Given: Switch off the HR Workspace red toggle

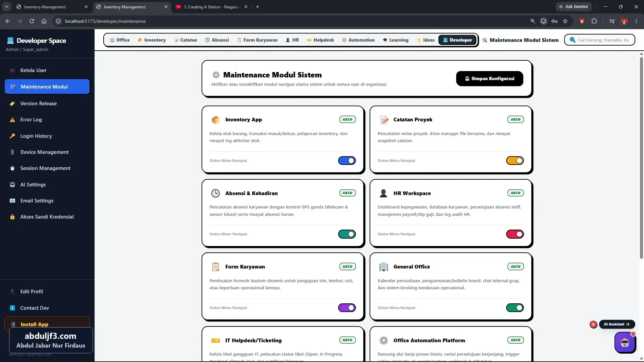Looking at the screenshot, I should [515, 234].
